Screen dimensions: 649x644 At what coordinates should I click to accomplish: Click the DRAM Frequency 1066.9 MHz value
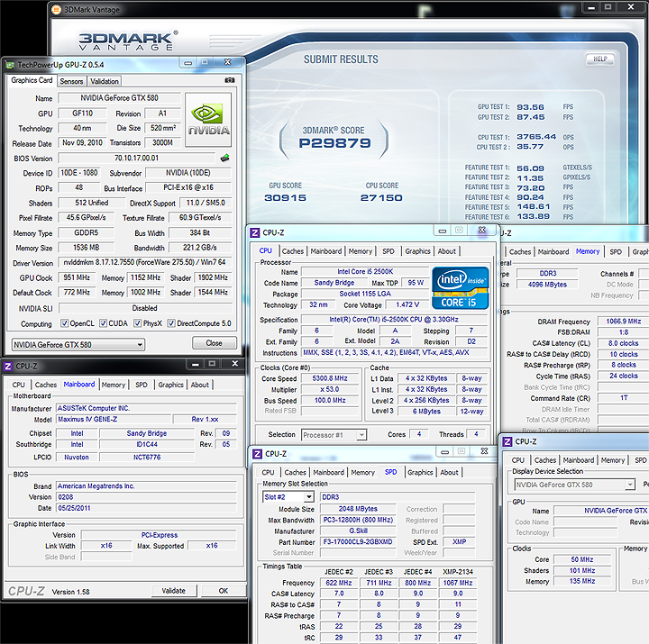[624, 322]
